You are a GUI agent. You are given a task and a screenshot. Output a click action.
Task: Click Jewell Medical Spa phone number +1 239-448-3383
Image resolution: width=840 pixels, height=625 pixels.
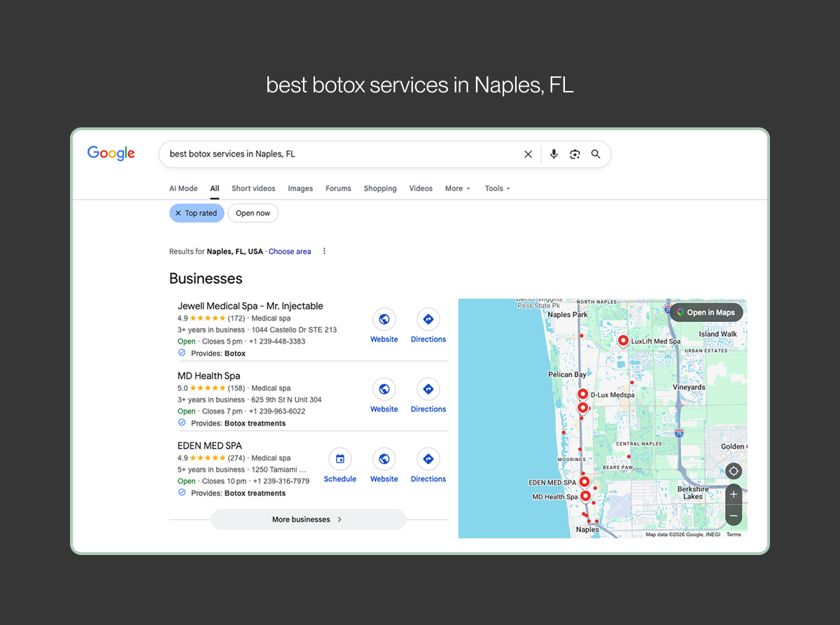pyautogui.click(x=278, y=342)
